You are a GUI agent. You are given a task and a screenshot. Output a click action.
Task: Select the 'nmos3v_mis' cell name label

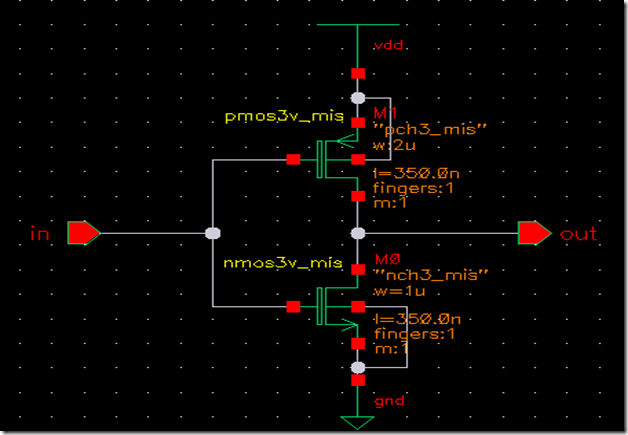coord(283,263)
